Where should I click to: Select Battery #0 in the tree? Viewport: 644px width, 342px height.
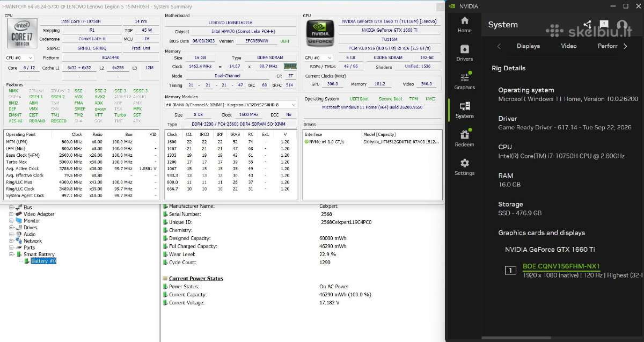pyautogui.click(x=43, y=261)
